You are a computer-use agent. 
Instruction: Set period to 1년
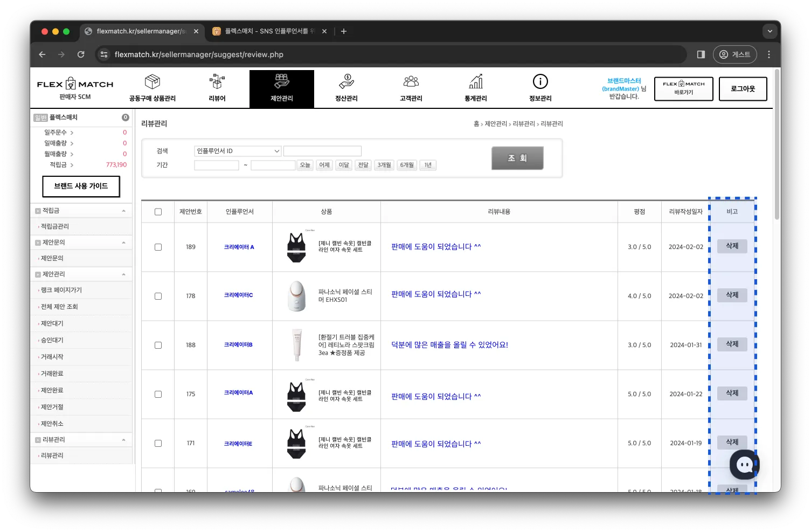(x=428, y=165)
